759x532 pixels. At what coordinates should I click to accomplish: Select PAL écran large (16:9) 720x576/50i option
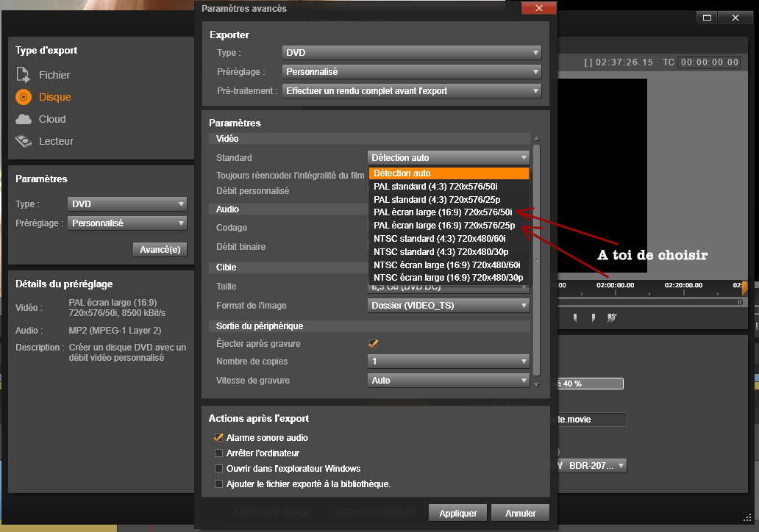448,212
